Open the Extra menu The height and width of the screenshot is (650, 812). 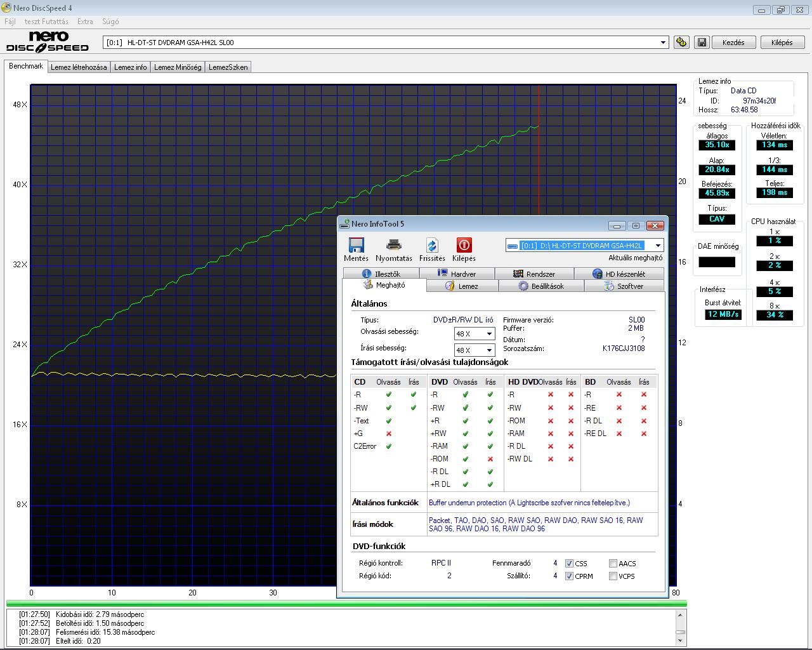pos(85,22)
